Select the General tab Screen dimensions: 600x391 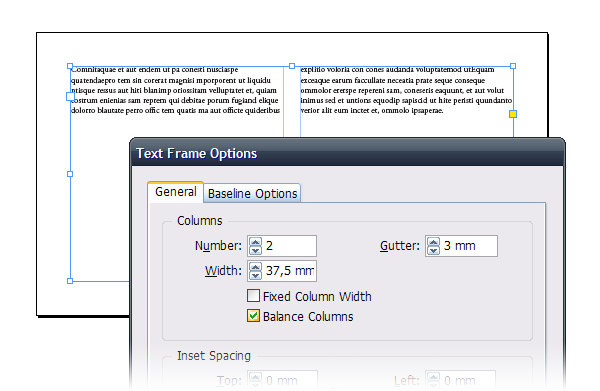pyautogui.click(x=176, y=192)
